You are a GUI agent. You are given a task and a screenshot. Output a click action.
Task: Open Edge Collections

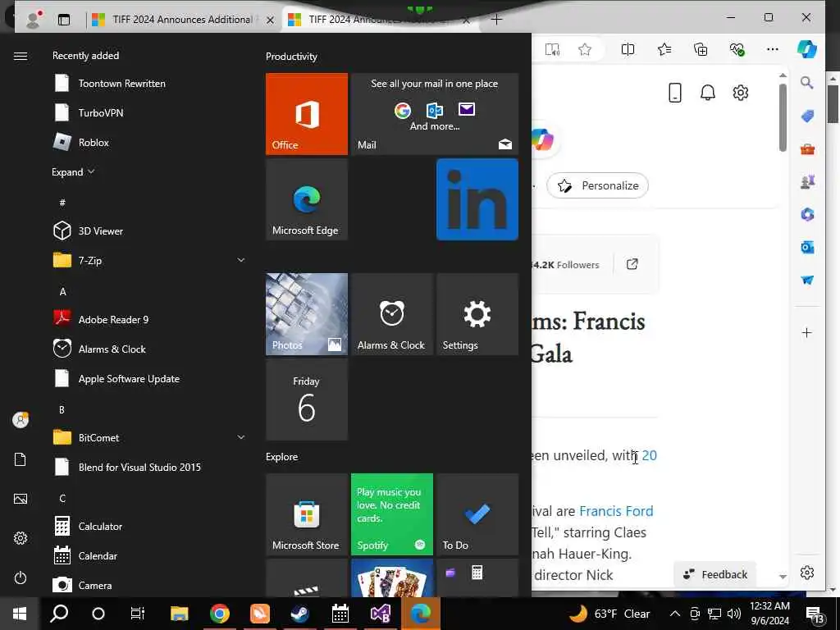[701, 49]
